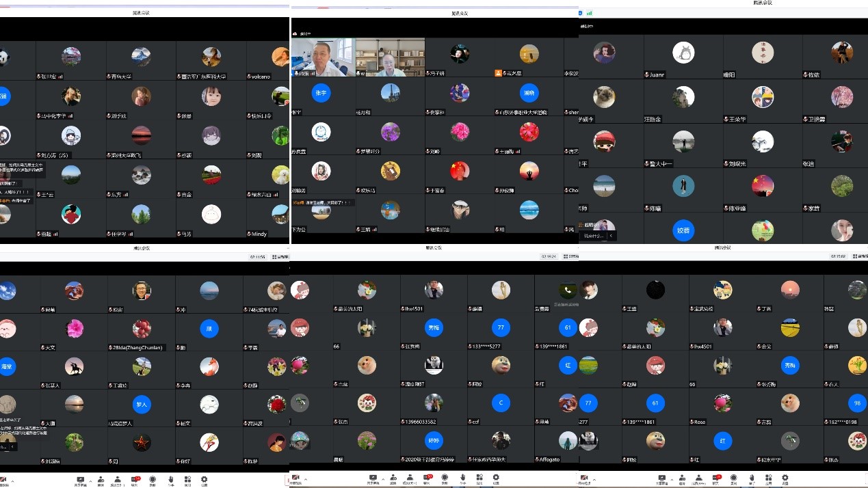Open chat in bottom-left meeting toolbar
Screen dimensions: 868x488
click(135, 480)
